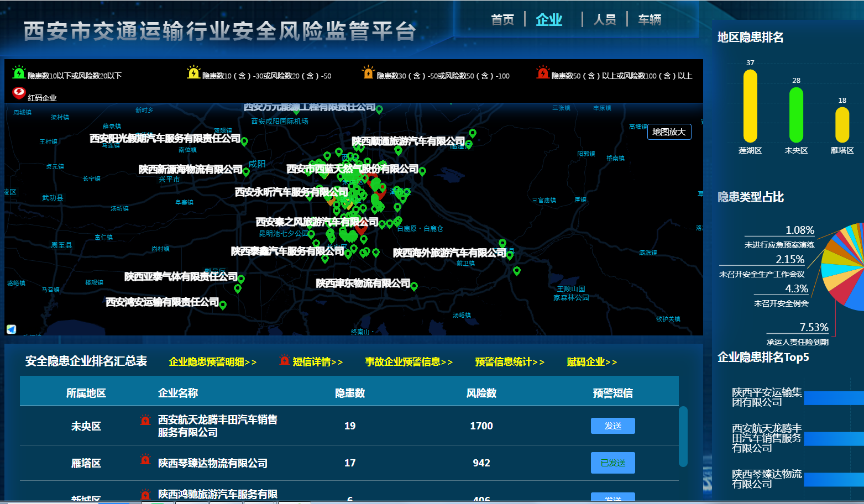Click the 未进行应急预案演练 pie label
This screenshot has height=504, width=864.
tap(779, 245)
